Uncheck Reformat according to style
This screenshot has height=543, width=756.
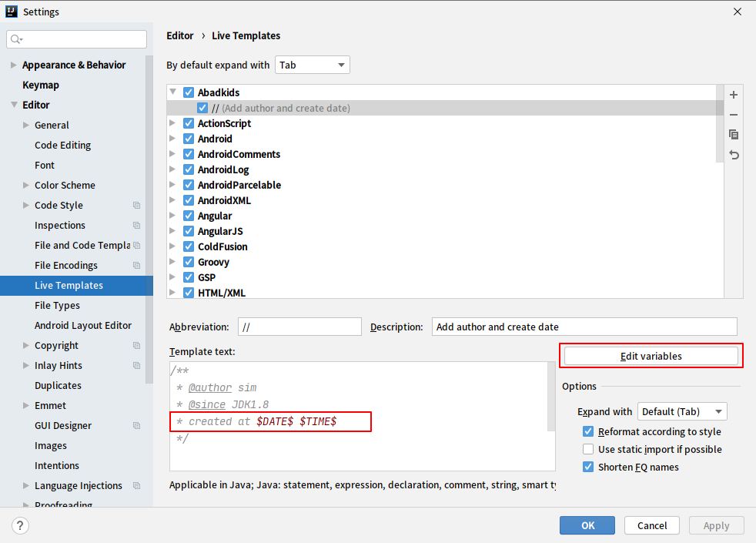pos(589,432)
